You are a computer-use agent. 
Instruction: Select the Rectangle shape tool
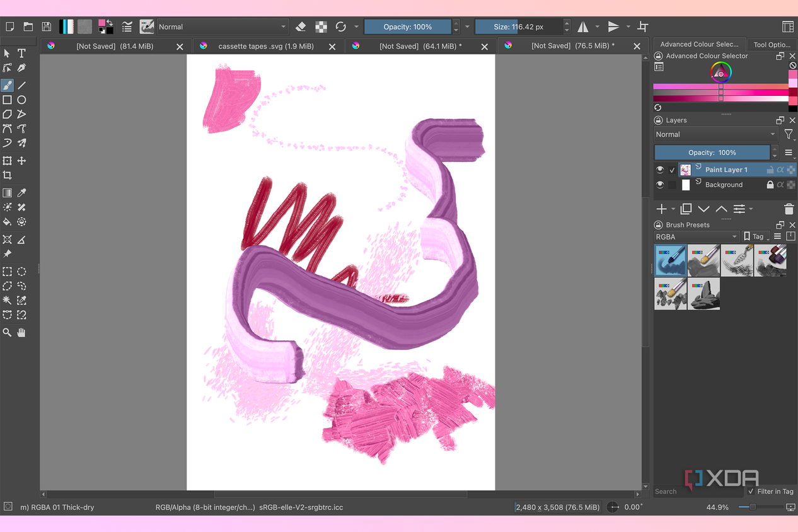coord(8,100)
